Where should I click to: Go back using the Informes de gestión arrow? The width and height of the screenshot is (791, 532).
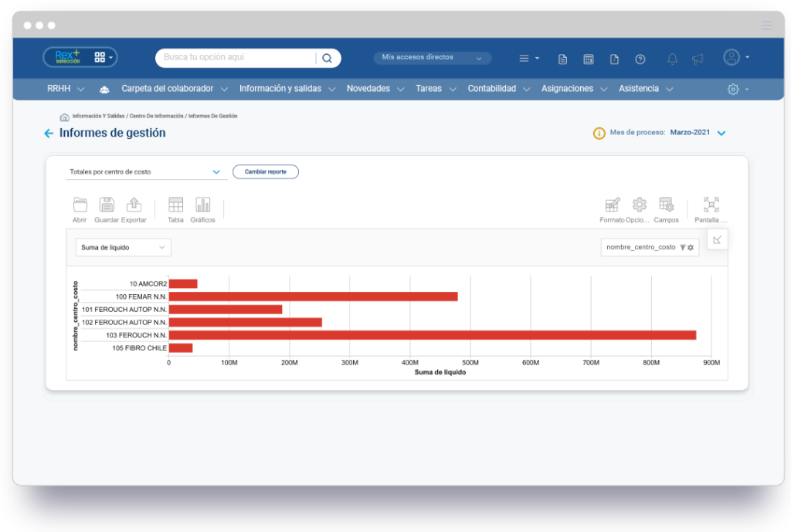pos(48,133)
